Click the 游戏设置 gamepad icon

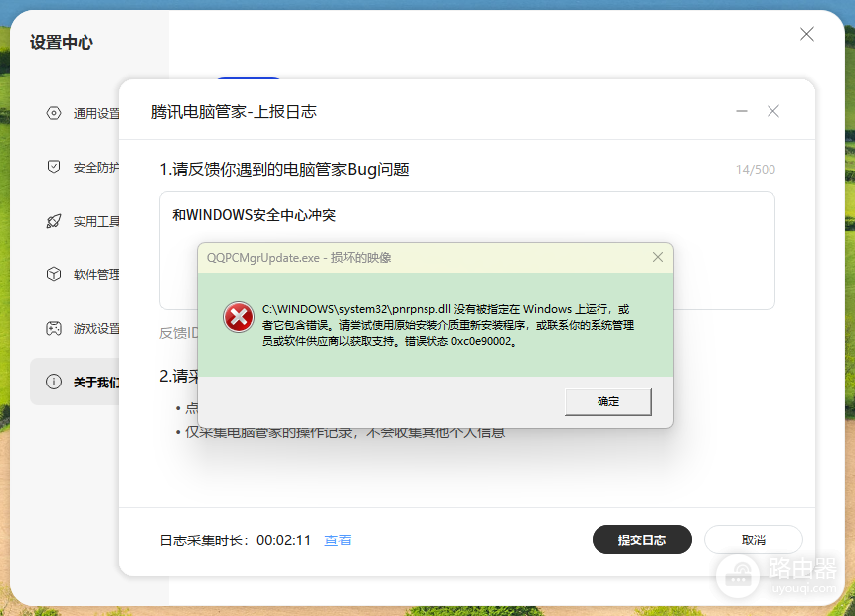[x=54, y=328]
